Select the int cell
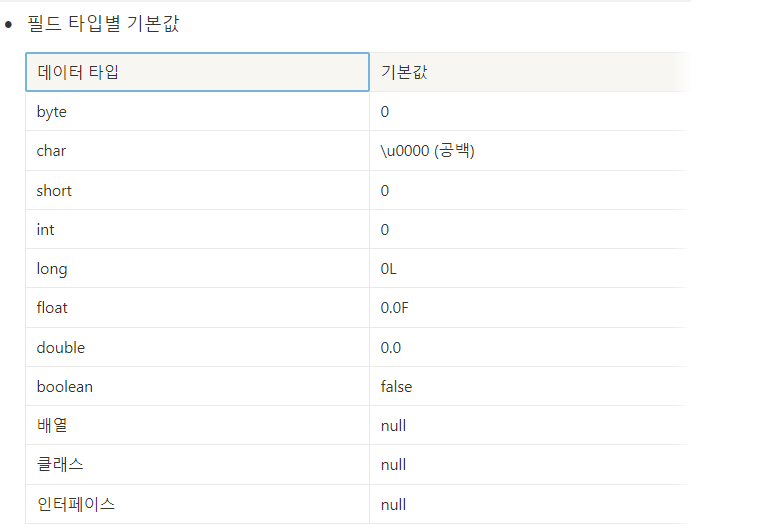 (x=197, y=229)
